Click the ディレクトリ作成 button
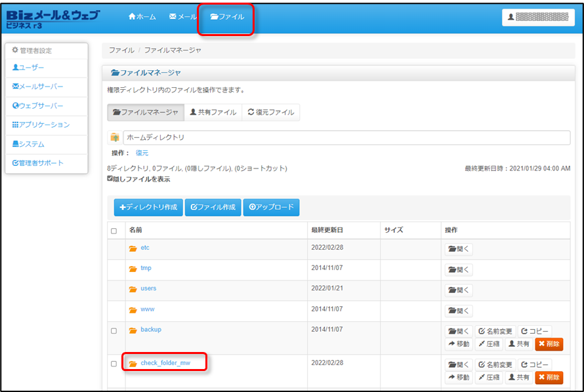This screenshot has height=392, width=584. [x=148, y=207]
